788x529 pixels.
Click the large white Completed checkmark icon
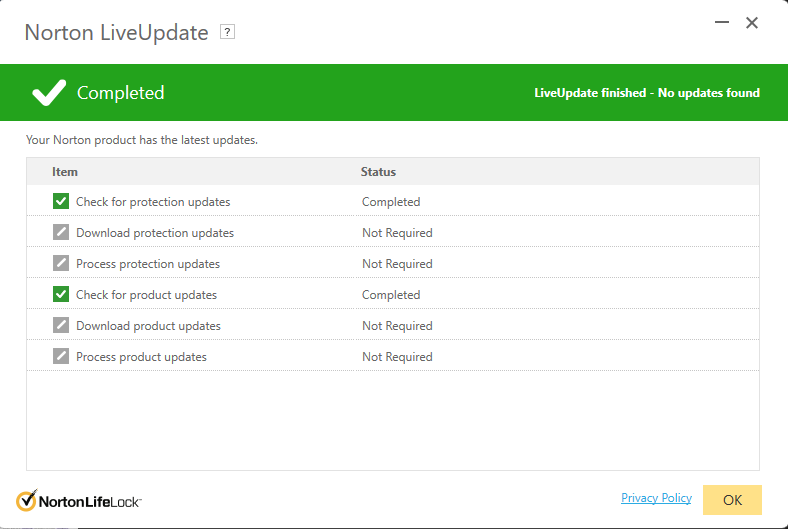48,93
